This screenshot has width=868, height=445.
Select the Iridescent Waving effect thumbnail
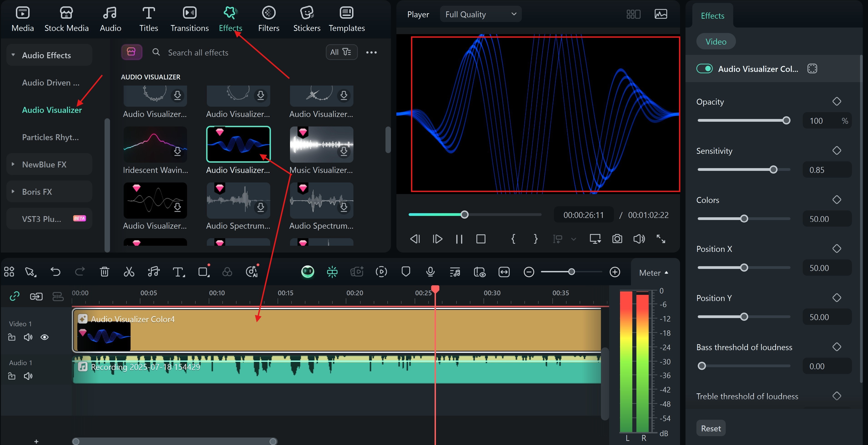(155, 144)
